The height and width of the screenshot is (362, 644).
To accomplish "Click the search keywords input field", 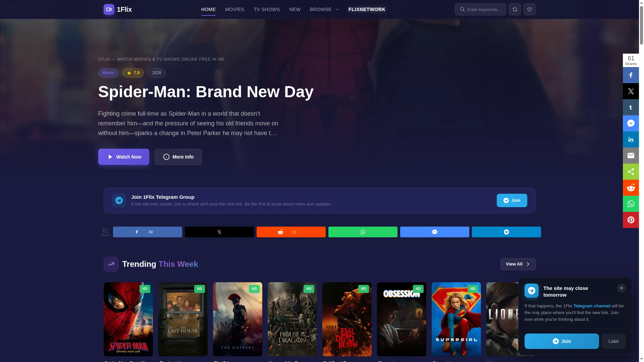I will pyautogui.click(x=480, y=9).
